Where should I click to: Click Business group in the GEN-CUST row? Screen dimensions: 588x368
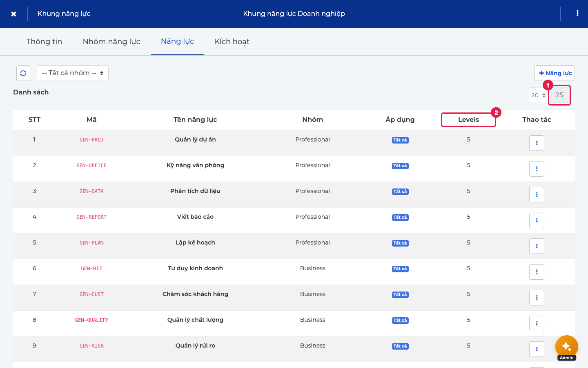[313, 294]
